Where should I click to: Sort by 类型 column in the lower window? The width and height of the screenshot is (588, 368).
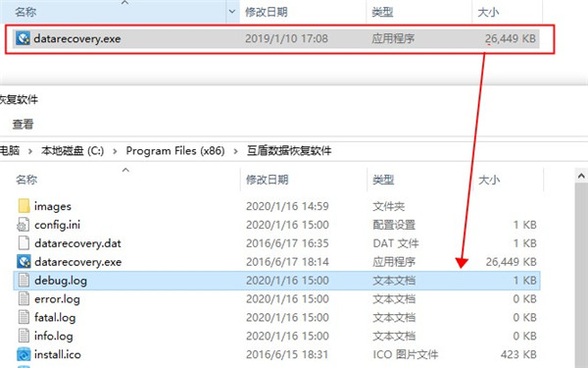point(383,180)
